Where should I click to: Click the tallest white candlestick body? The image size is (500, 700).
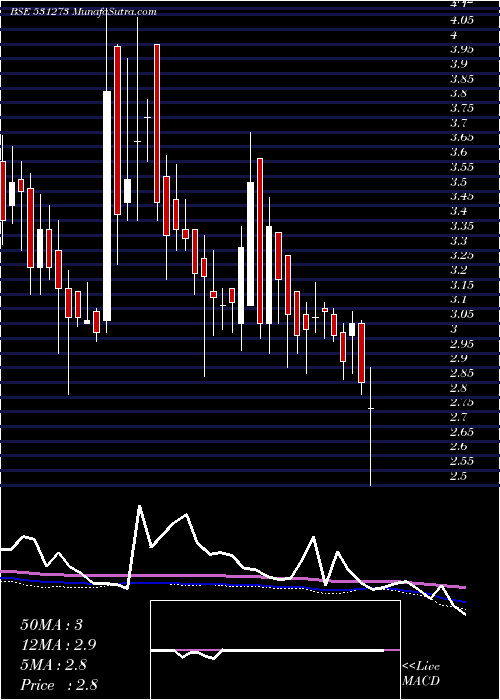107,206
